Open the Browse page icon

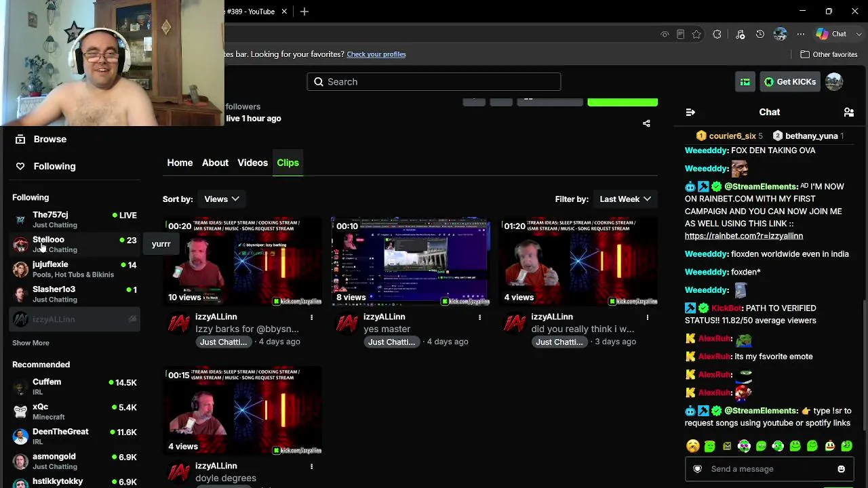(x=20, y=139)
